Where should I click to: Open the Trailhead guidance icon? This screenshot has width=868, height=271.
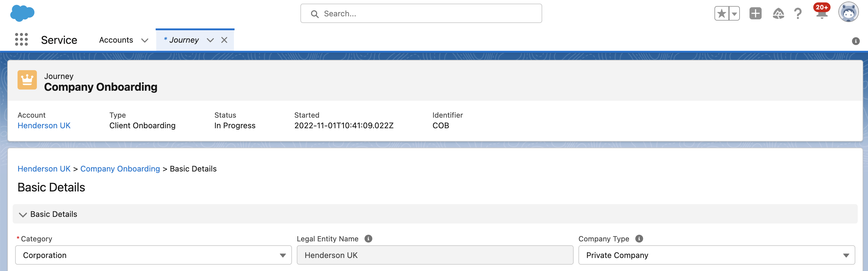tap(778, 14)
